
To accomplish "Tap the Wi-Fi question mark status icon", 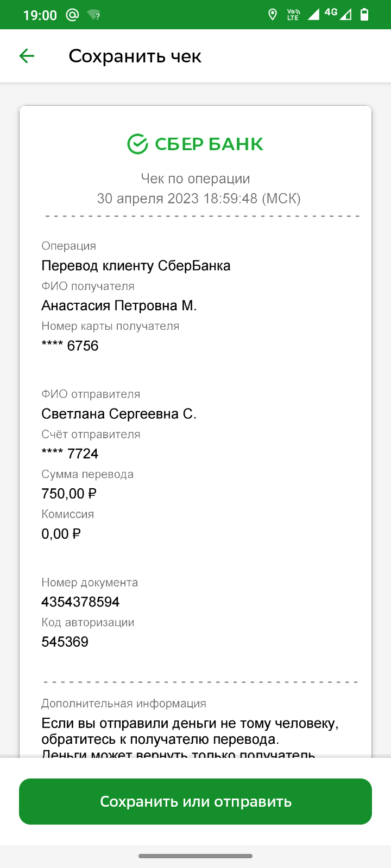I will pos(94,15).
